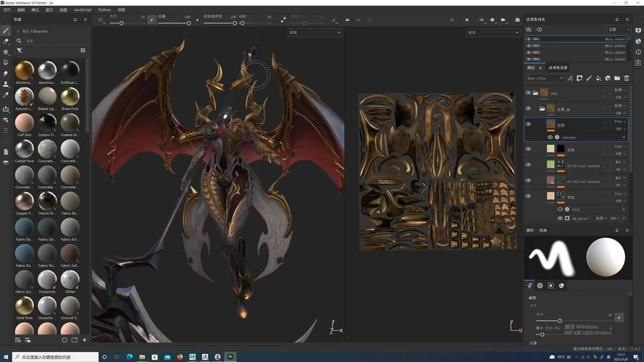Select the Brass Pure material thumbnail
Image resolution: width=644 pixels, height=362 pixels.
click(x=70, y=96)
